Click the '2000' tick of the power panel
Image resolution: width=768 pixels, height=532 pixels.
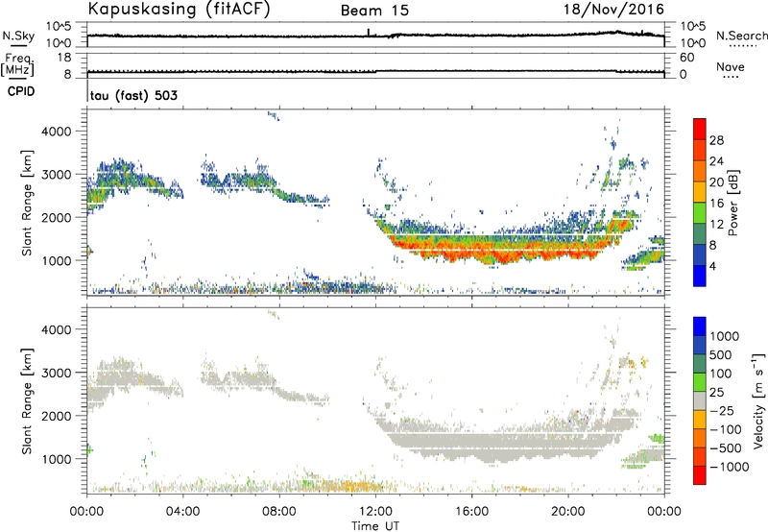(x=56, y=217)
